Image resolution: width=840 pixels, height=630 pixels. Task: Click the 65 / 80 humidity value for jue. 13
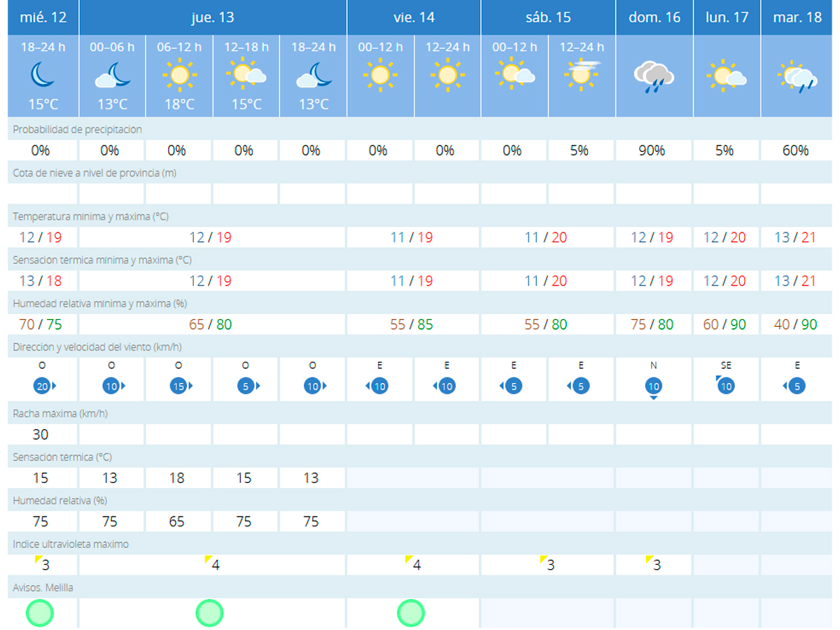(x=210, y=324)
